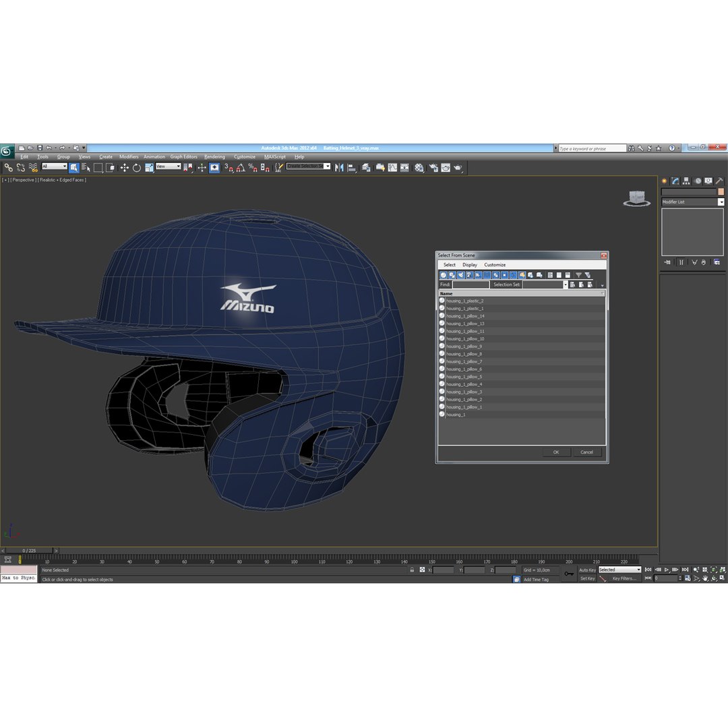
Task: Open Display menu in Select From Scene
Action: point(469,265)
